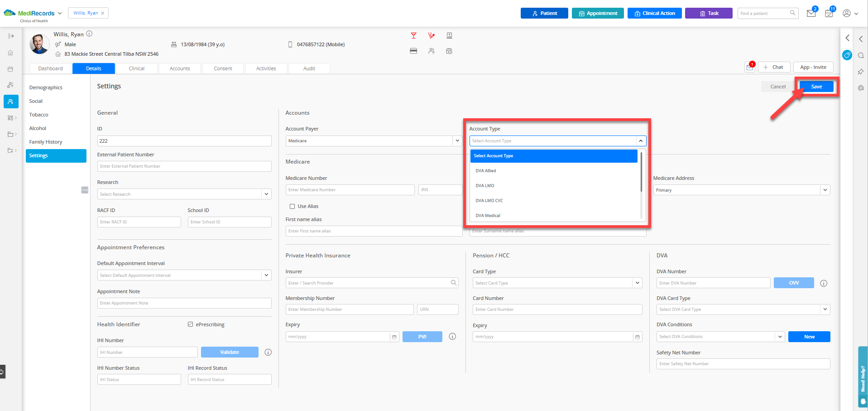Open the inbox envelope icon with badge
This screenshot has width=868, height=411.
pyautogui.click(x=811, y=13)
